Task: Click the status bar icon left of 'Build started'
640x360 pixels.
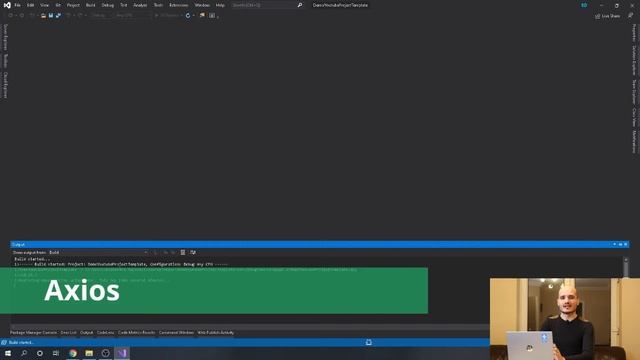Action: (x=4, y=342)
